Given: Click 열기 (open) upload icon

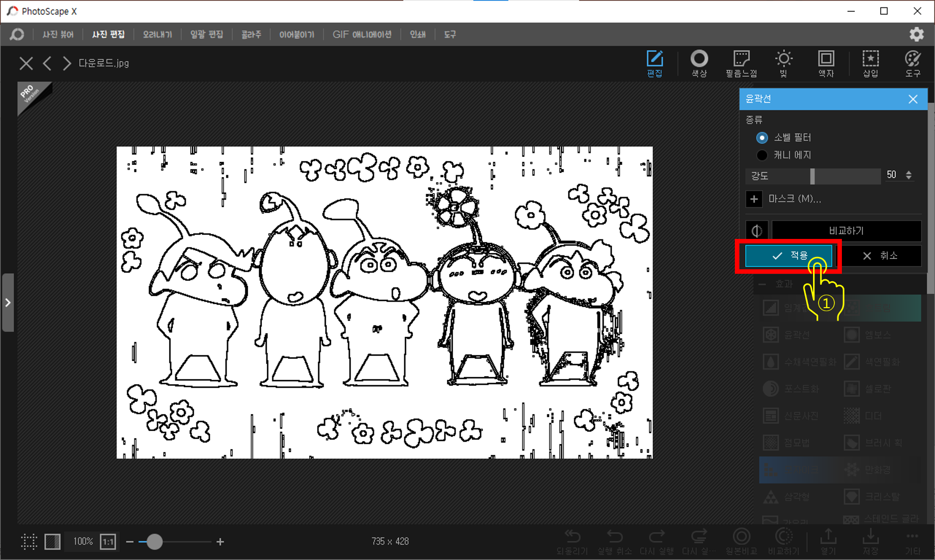Looking at the screenshot, I should coord(828,542).
